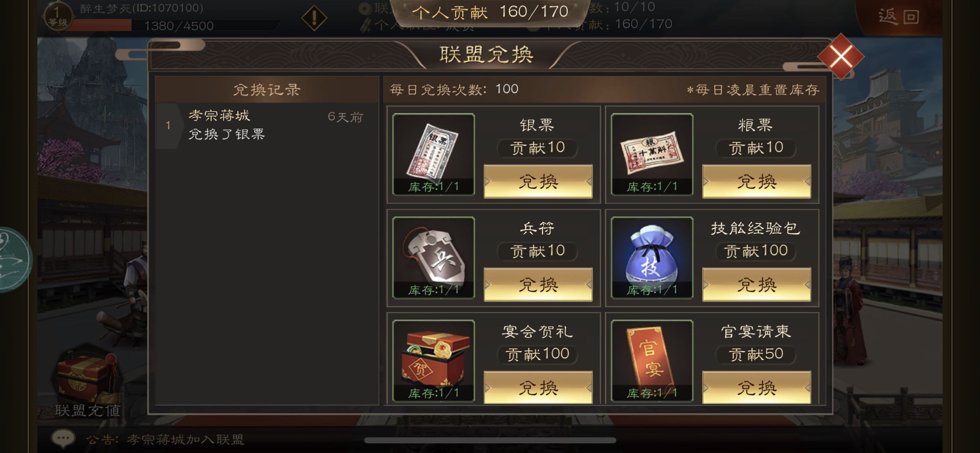
Task: Tap the diamond exclamation warning icon
Action: coord(314,18)
